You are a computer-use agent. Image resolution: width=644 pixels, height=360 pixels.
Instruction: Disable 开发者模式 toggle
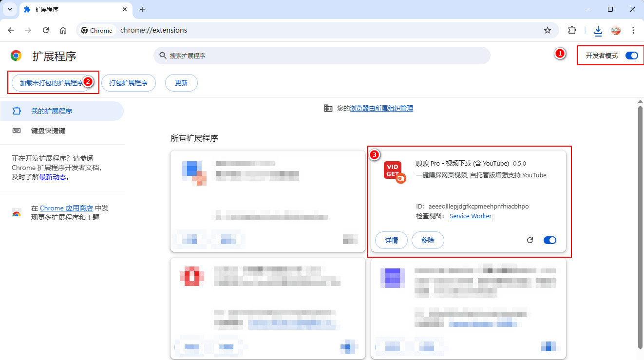pos(631,56)
